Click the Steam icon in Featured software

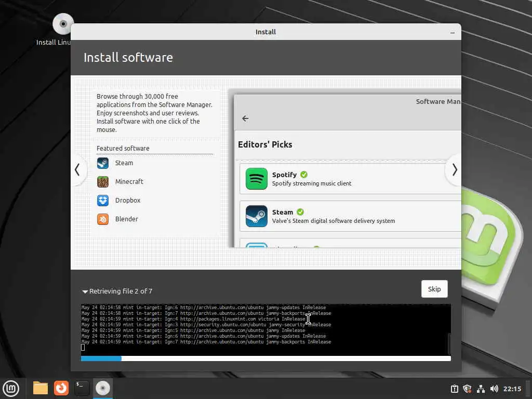tap(103, 163)
